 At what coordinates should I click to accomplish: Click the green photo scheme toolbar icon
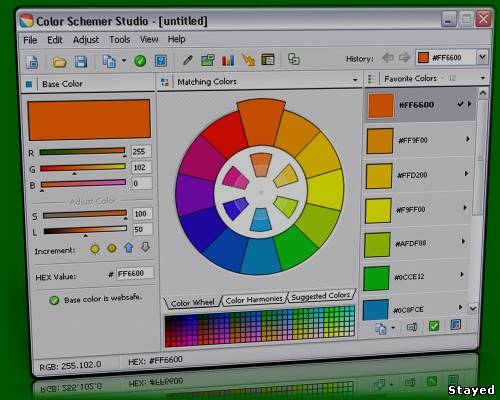pyautogui.click(x=208, y=60)
